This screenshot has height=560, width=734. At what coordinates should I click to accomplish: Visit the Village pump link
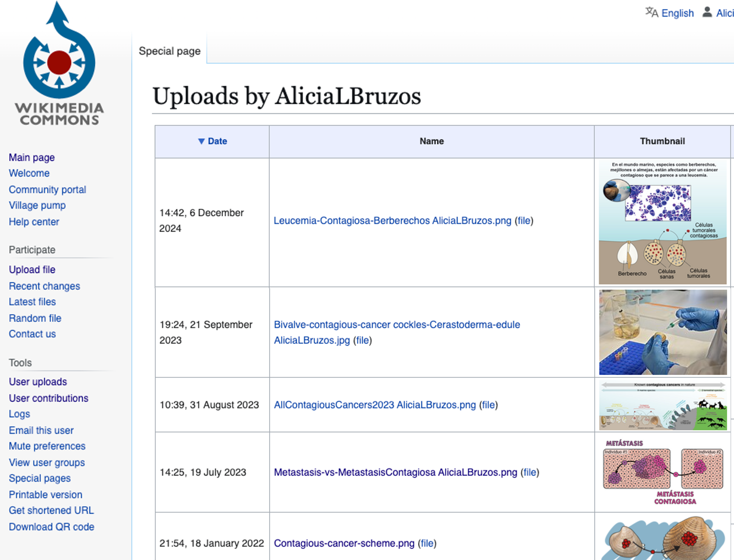37,205
